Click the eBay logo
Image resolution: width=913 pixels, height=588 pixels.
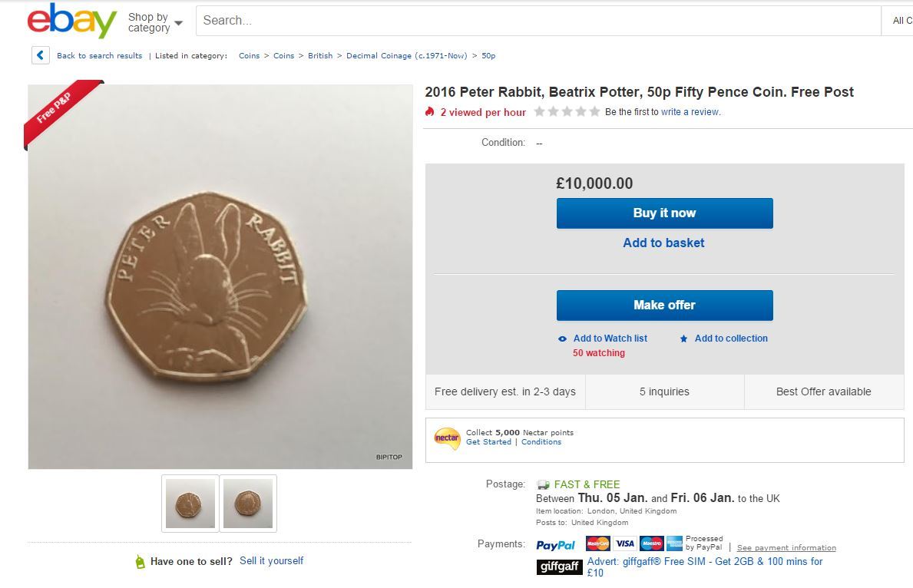click(x=68, y=21)
